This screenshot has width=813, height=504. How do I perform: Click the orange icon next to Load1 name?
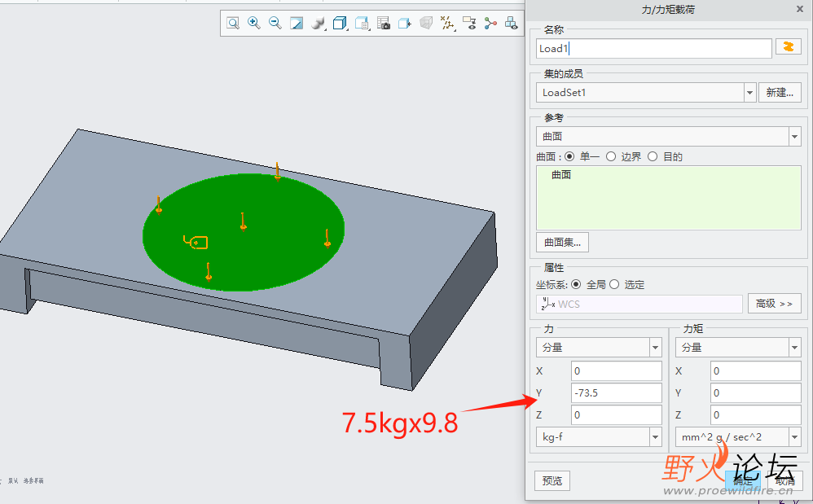[x=788, y=46]
